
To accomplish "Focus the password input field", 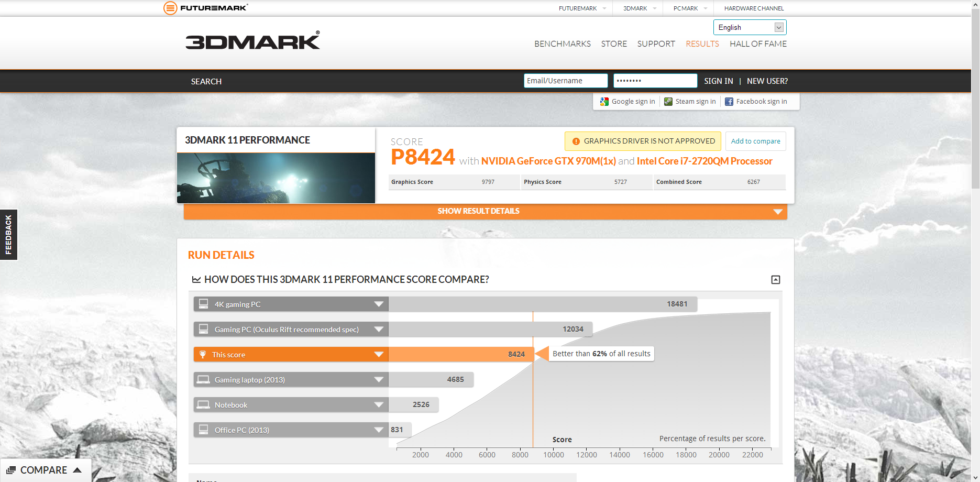I will [655, 81].
